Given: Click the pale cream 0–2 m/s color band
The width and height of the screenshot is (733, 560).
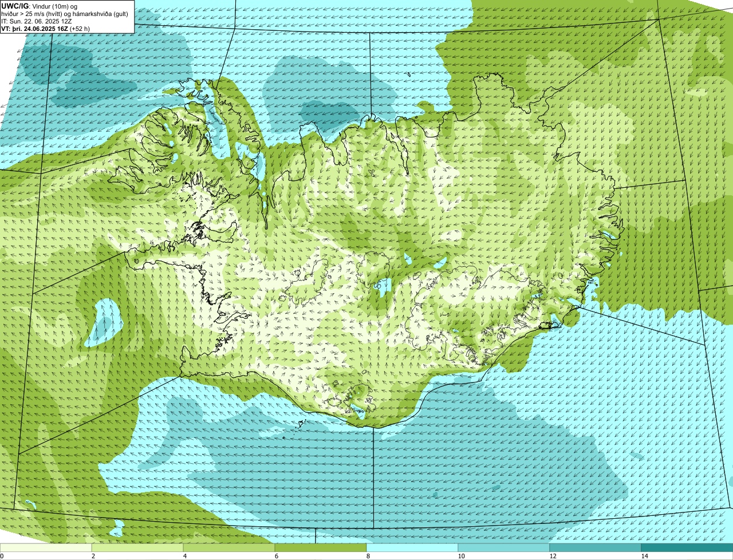Looking at the screenshot, I should (x=46, y=547).
